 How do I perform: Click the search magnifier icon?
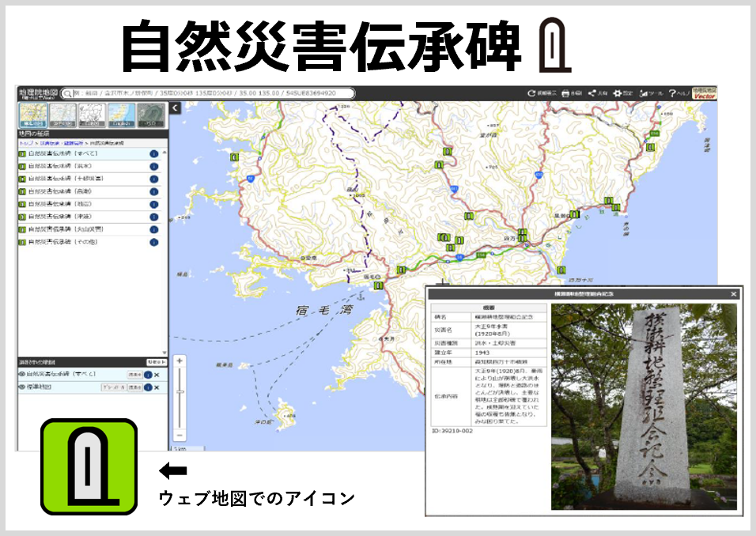(x=67, y=93)
